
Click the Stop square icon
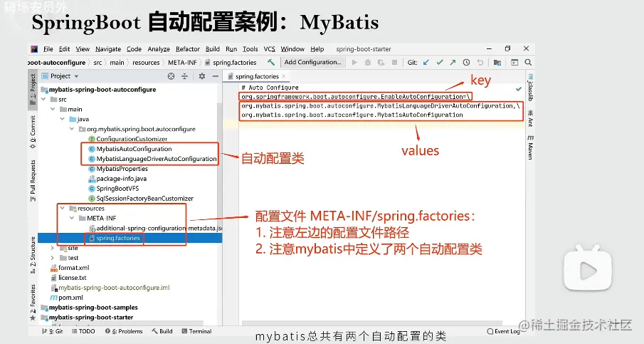tap(394, 63)
